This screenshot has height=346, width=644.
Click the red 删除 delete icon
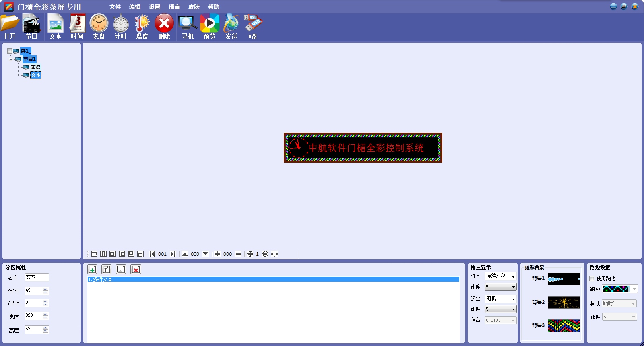(164, 27)
